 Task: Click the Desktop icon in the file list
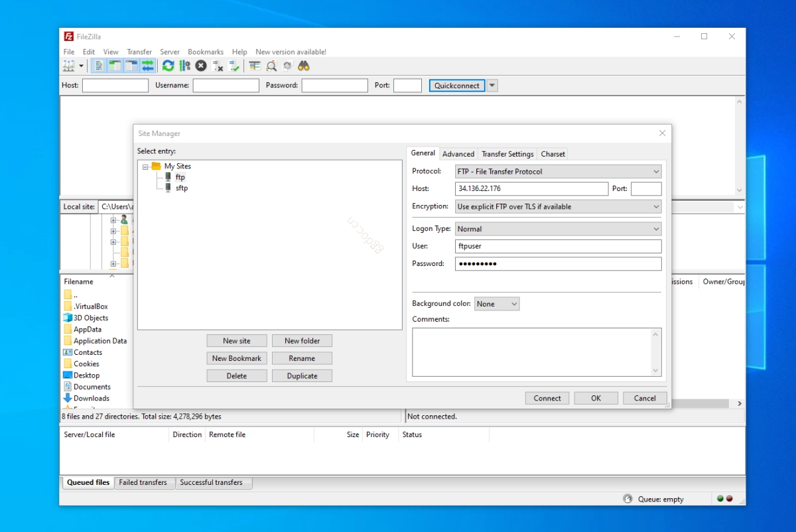[68, 375]
